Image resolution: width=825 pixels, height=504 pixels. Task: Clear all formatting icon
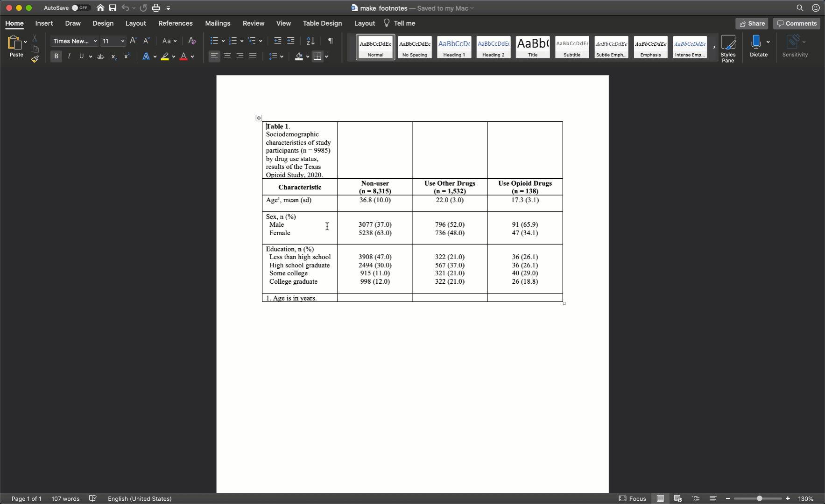pos(192,41)
